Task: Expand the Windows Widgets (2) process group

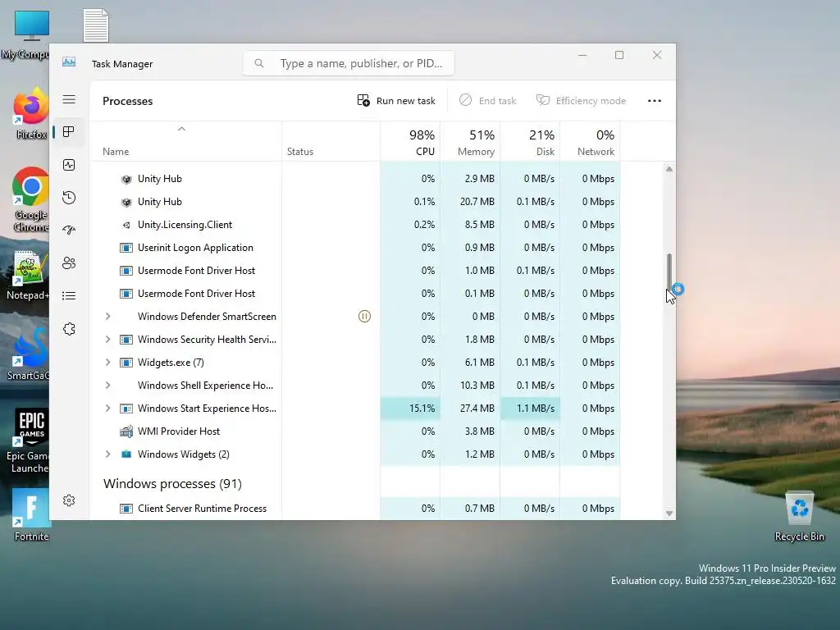Action: point(107,454)
